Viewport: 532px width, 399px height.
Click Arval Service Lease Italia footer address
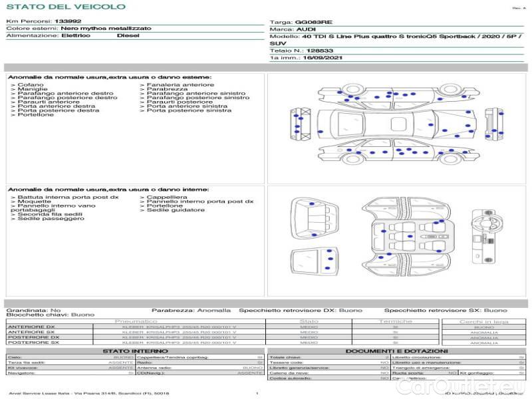[x=88, y=393]
